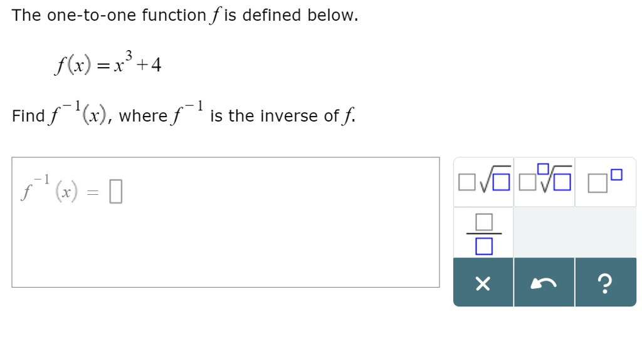
Task: Click the gray coefficient box before square root
Action: [465, 184]
